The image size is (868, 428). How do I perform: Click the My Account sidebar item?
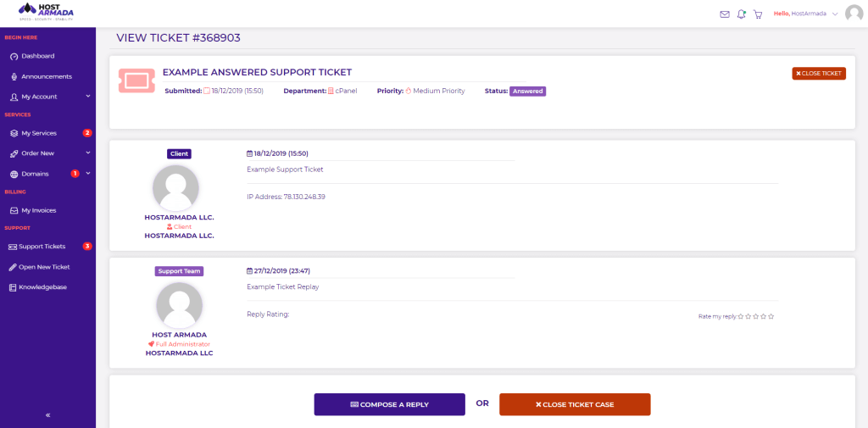click(x=39, y=97)
